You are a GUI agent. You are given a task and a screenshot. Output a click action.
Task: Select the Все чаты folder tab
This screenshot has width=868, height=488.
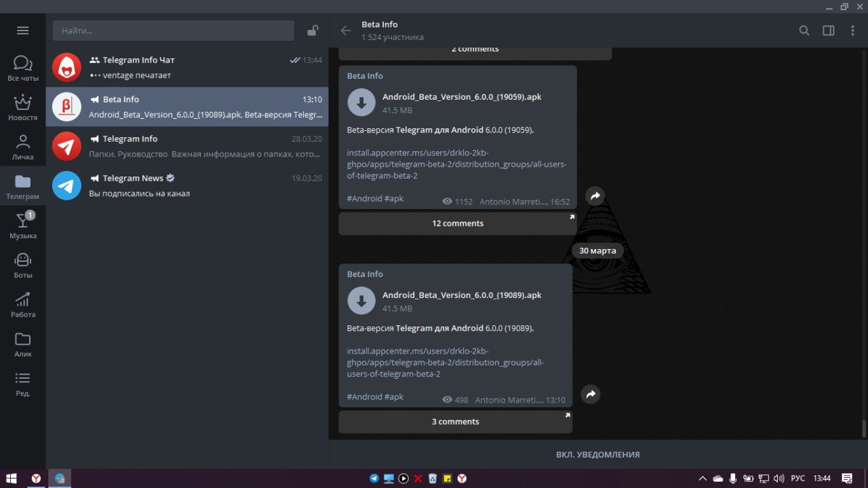23,69
